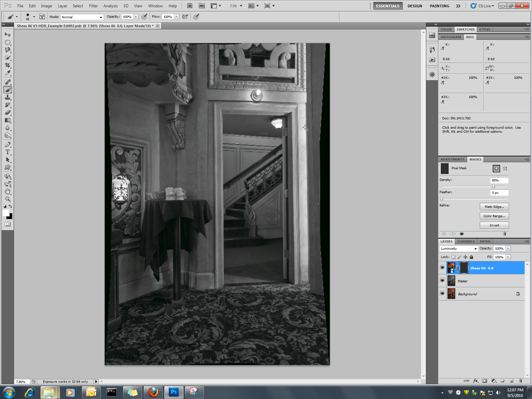The image size is (532, 399).
Task: Select the Quick Selection tool
Action: tap(8, 58)
